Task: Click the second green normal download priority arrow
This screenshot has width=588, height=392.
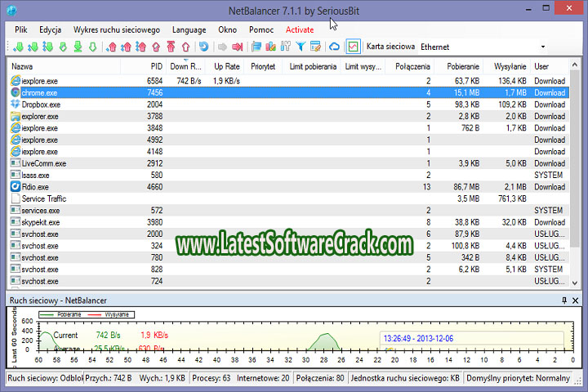Action: (x=33, y=47)
